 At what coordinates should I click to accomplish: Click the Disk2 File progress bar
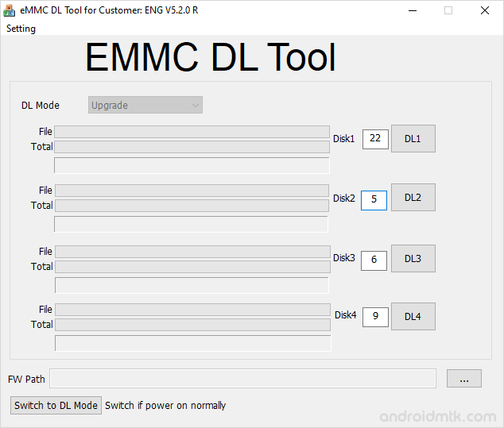192,191
